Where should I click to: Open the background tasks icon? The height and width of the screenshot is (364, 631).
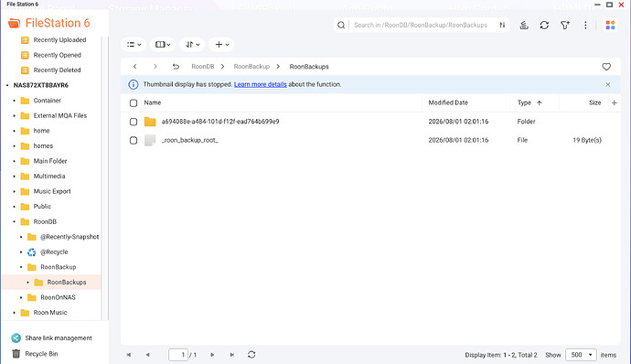(524, 25)
